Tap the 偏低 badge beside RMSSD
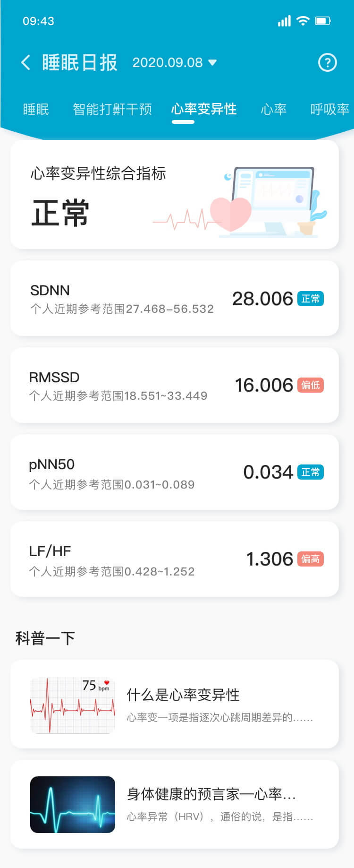 [x=310, y=385]
